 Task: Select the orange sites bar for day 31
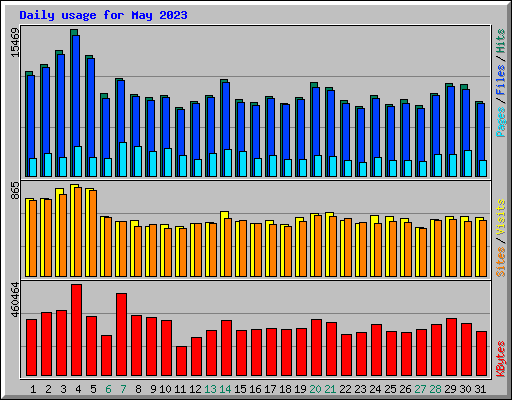tap(483, 248)
